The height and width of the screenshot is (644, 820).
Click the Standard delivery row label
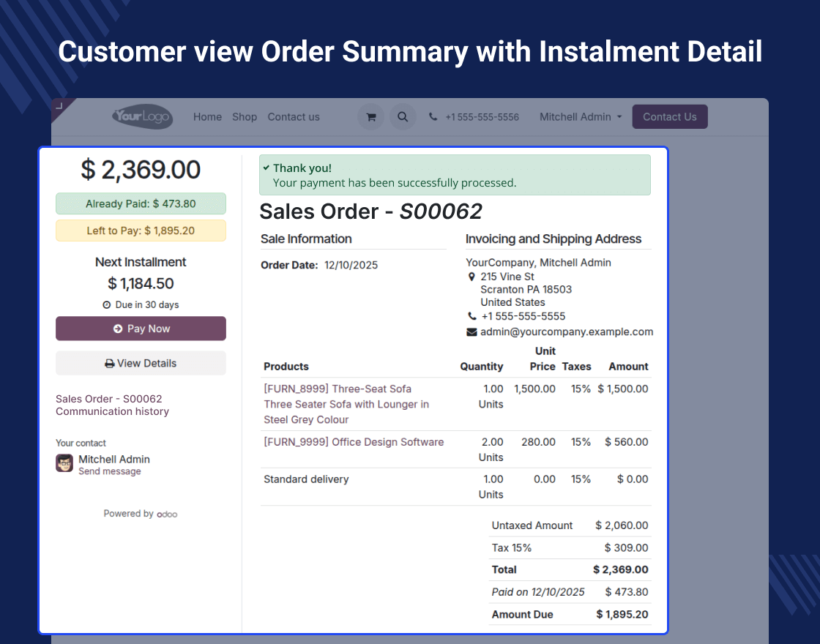[306, 479]
